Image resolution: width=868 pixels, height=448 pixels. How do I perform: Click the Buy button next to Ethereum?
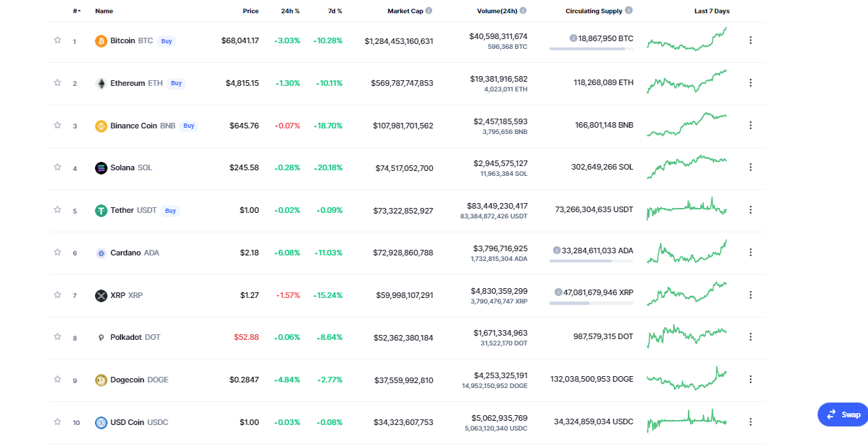coord(176,83)
